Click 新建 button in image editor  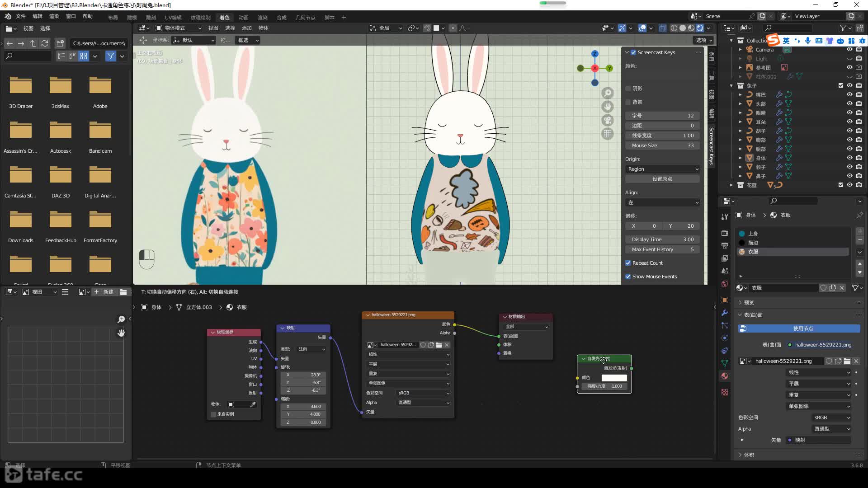pos(104,292)
